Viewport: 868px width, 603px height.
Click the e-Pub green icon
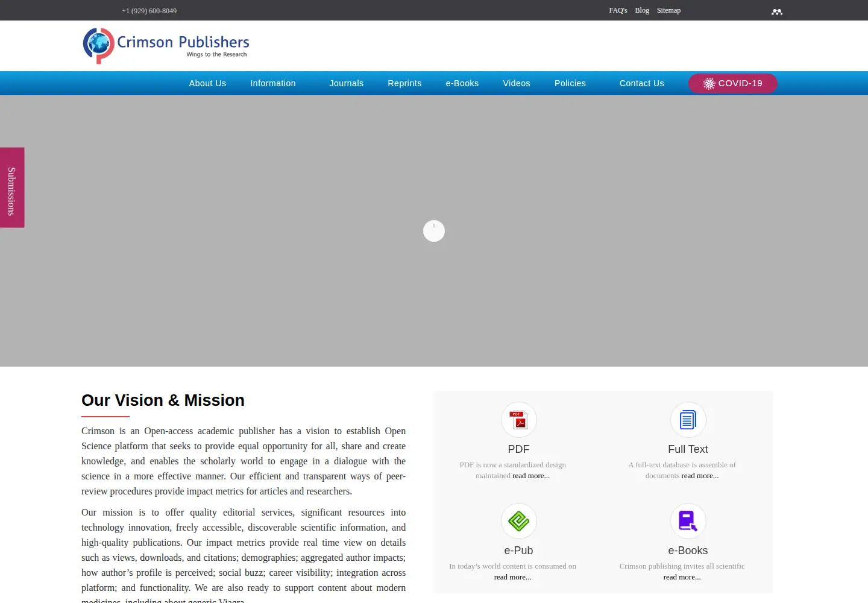[x=518, y=521]
